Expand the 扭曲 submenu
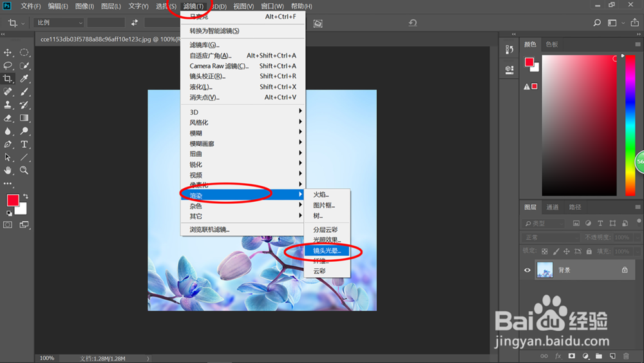Viewport: 644px width, 363px height. pyautogui.click(x=243, y=153)
